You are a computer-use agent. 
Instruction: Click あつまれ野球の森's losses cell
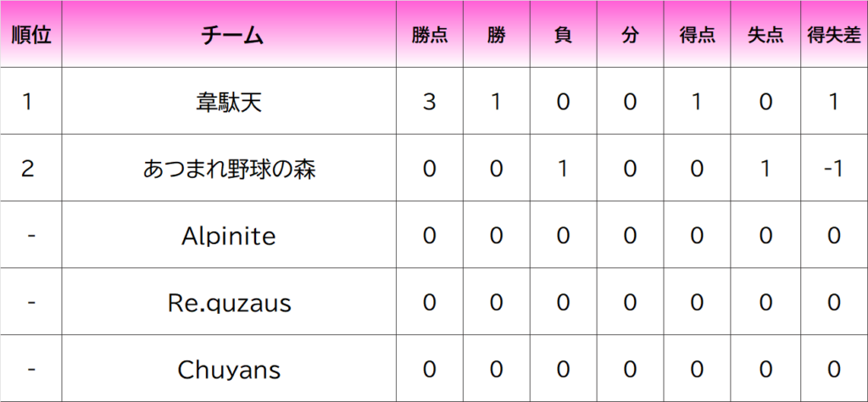563,169
